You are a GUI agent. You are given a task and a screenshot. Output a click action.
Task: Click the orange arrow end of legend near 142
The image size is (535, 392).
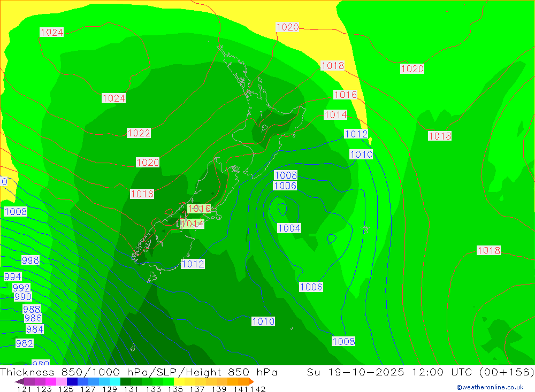pos(251,381)
